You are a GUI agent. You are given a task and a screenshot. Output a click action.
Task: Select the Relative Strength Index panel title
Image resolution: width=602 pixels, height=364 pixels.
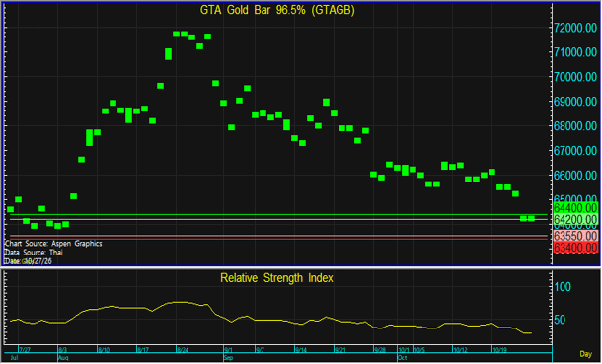(x=276, y=278)
